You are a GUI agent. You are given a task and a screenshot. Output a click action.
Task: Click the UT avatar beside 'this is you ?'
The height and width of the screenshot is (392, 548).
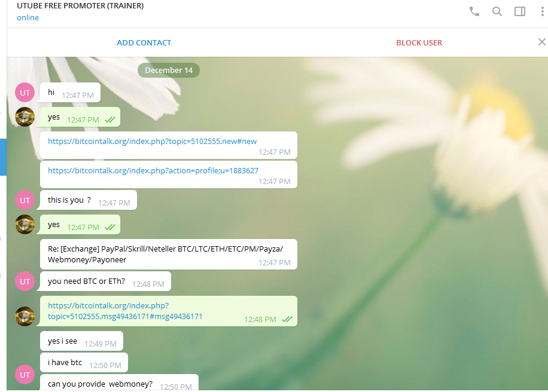25,200
